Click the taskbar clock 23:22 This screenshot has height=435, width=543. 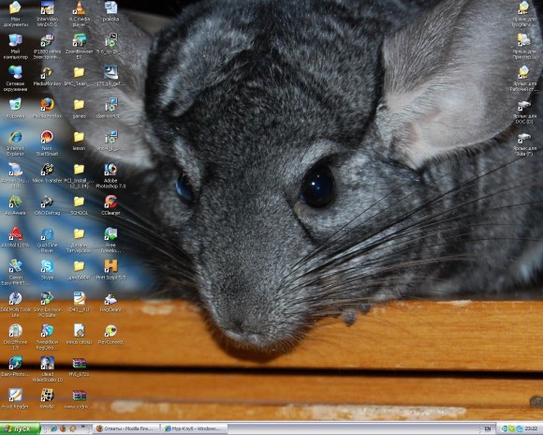531,429
